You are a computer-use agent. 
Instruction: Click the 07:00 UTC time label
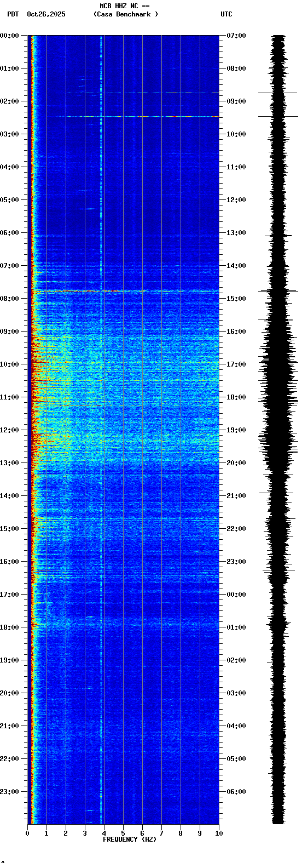[236, 36]
